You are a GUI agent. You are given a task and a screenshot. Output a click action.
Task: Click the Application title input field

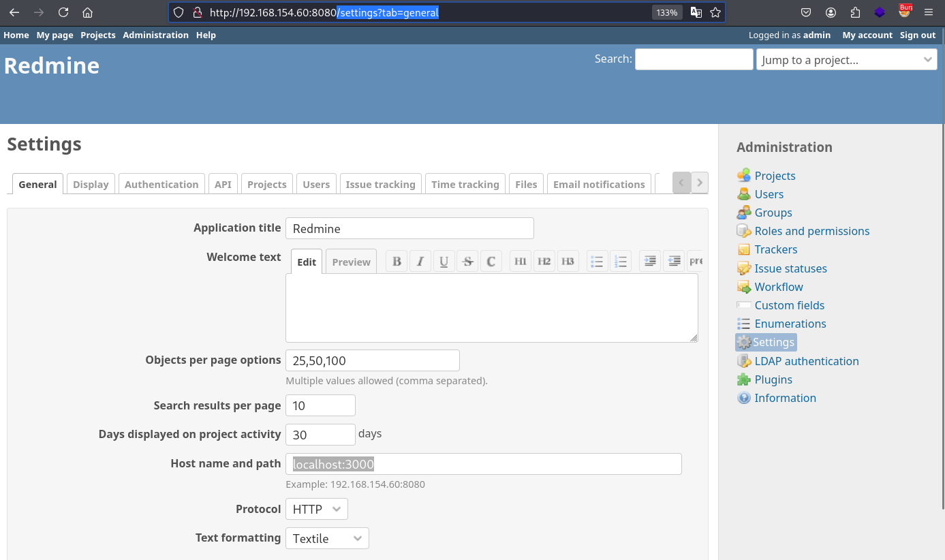(409, 228)
